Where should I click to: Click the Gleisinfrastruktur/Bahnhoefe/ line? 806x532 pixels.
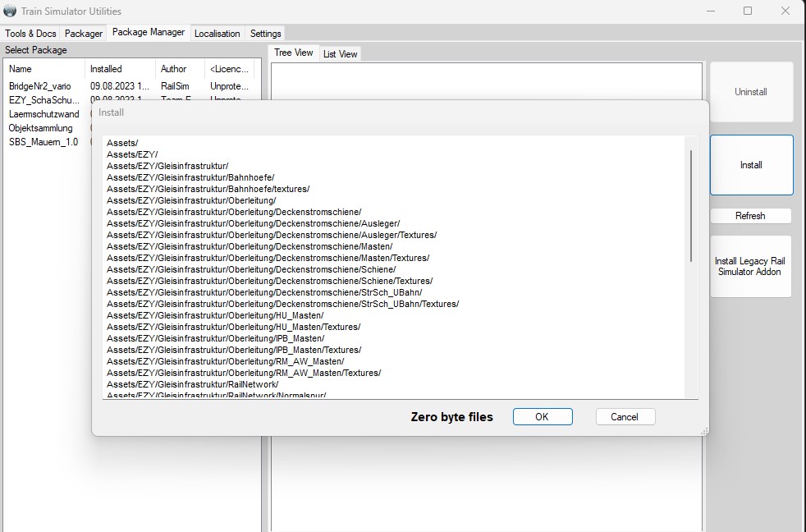[x=190, y=177]
